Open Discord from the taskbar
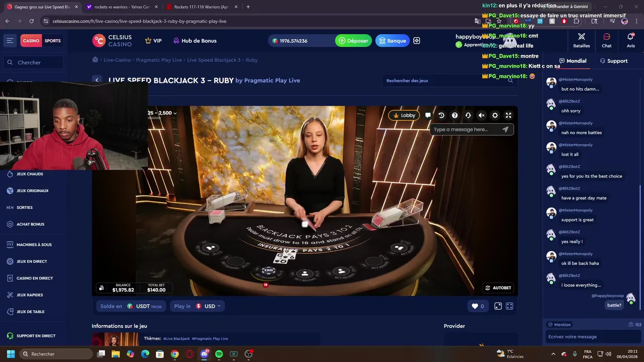Screen dimensions: 644x362 point(204,354)
